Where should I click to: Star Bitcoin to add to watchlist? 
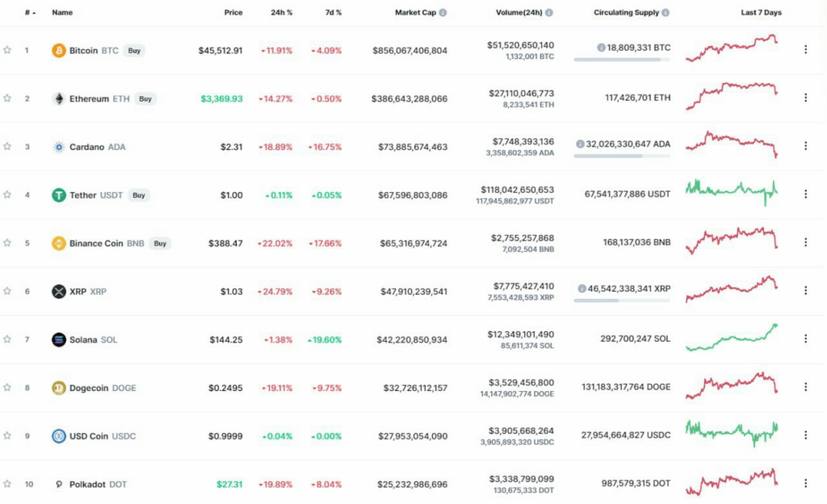pos(7,50)
